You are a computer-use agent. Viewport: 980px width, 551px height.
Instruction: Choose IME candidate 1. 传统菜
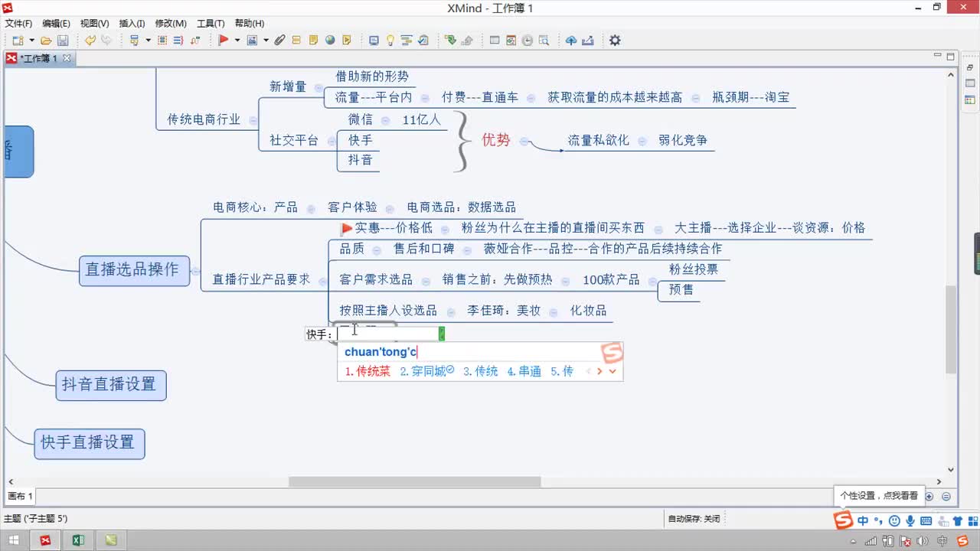[367, 371]
